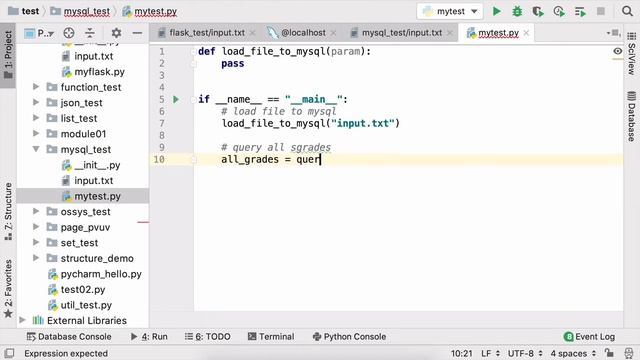Open the SciView side panel

point(631,54)
